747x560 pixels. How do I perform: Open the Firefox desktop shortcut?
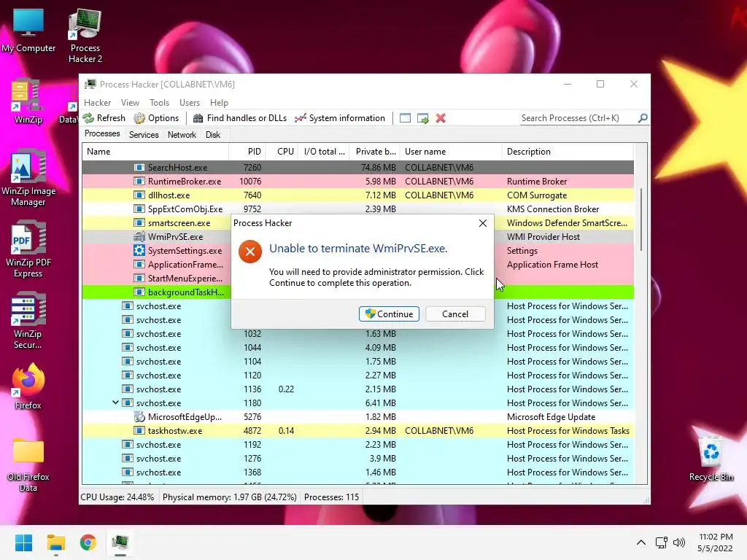28,387
